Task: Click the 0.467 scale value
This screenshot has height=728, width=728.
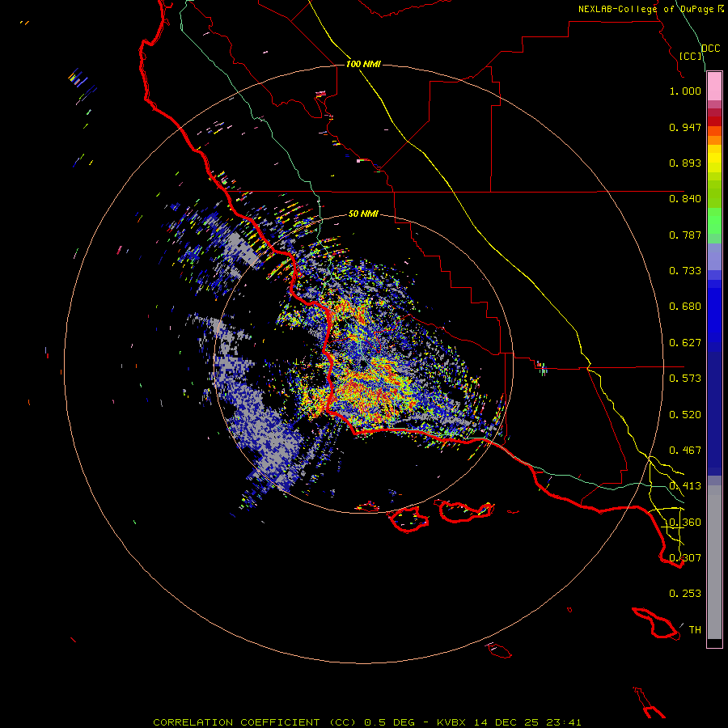Action: click(x=685, y=451)
